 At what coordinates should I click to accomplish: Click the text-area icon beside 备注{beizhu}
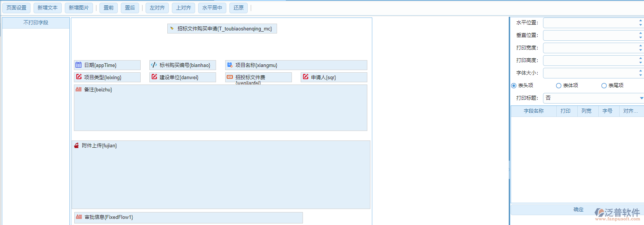78,89
